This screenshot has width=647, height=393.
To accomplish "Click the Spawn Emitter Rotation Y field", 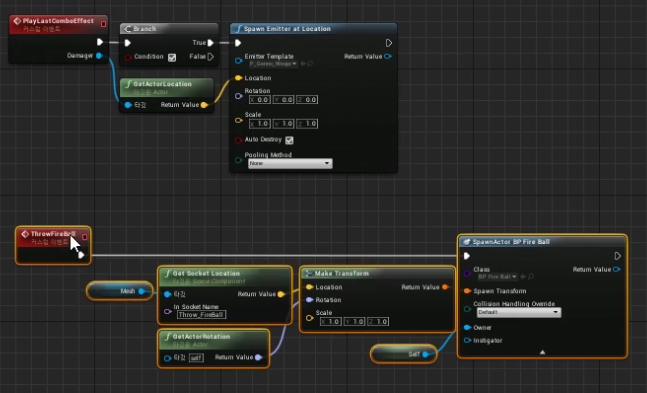I will tap(283, 99).
